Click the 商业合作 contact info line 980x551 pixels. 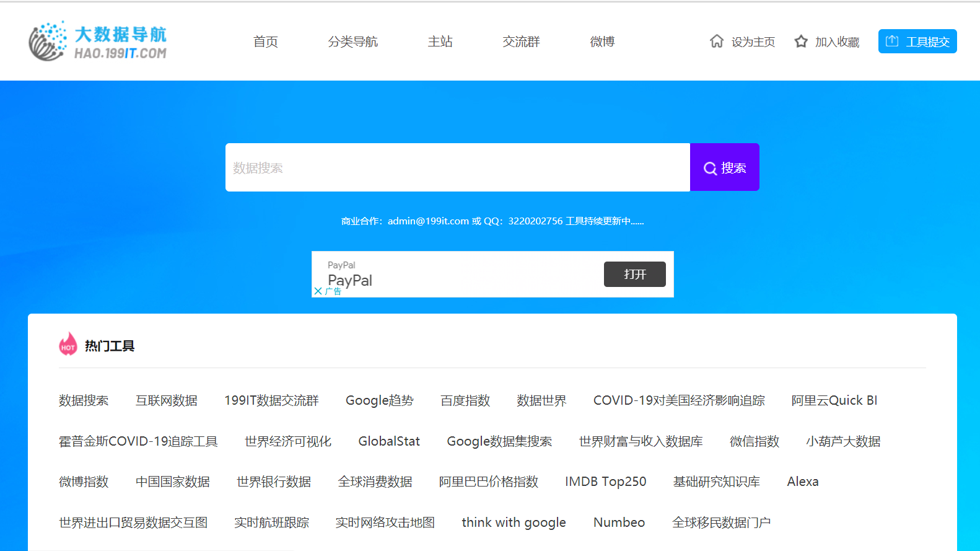click(x=492, y=221)
